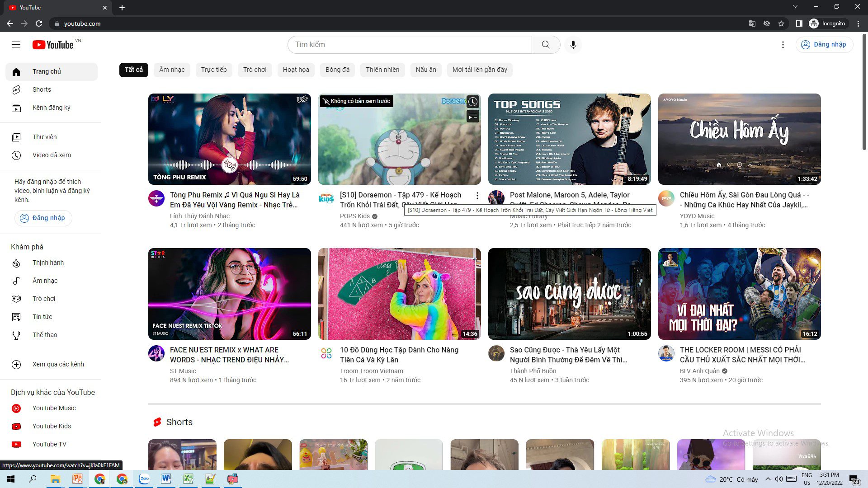
Task: Open the hamburger guide menu
Action: pyautogui.click(x=16, y=44)
